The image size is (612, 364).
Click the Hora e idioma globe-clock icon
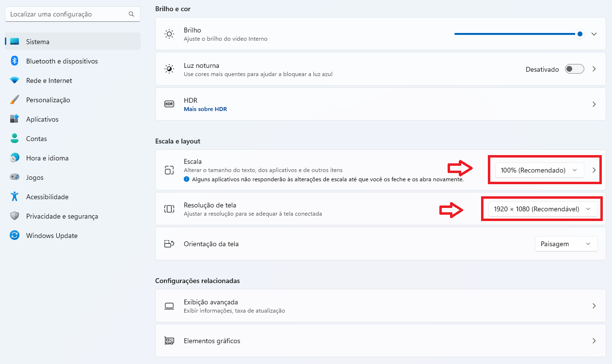[x=15, y=158]
